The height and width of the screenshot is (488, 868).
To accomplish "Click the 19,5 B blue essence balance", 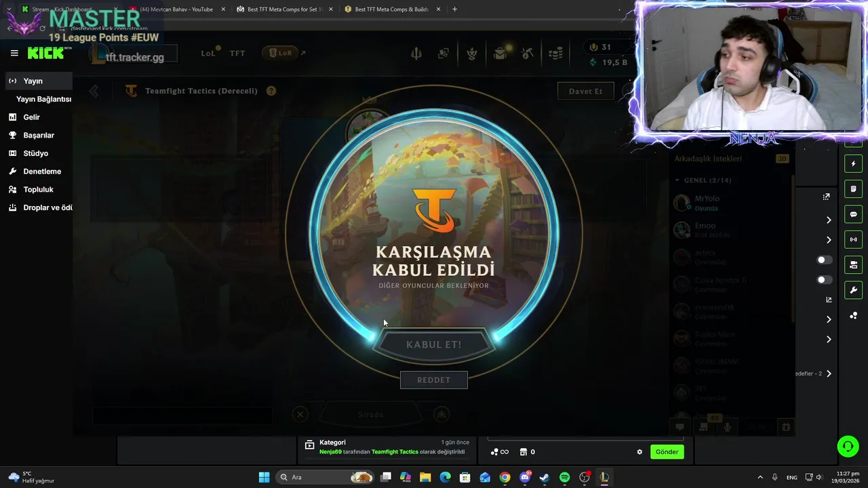I will pos(608,62).
